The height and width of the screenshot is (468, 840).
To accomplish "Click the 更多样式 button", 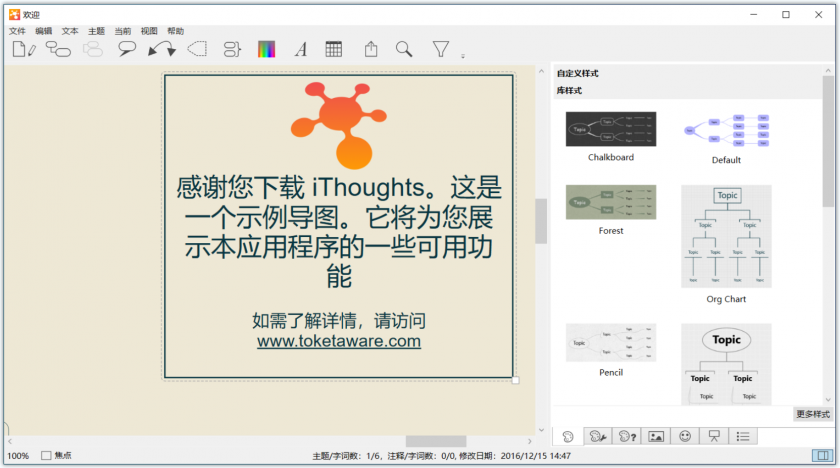I will (812, 414).
